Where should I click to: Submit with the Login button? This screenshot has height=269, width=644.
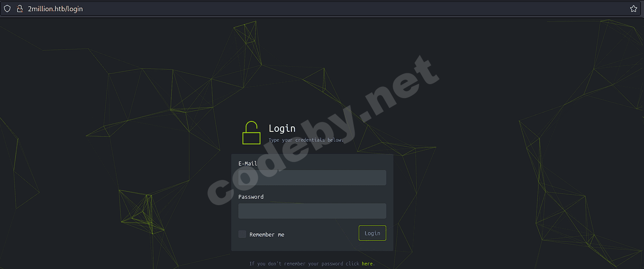coord(372,233)
